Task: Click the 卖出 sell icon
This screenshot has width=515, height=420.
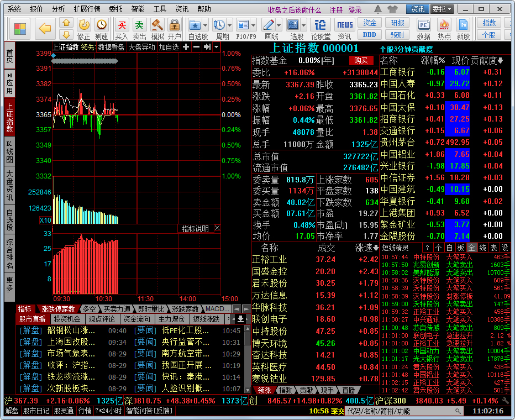Action: (x=139, y=29)
